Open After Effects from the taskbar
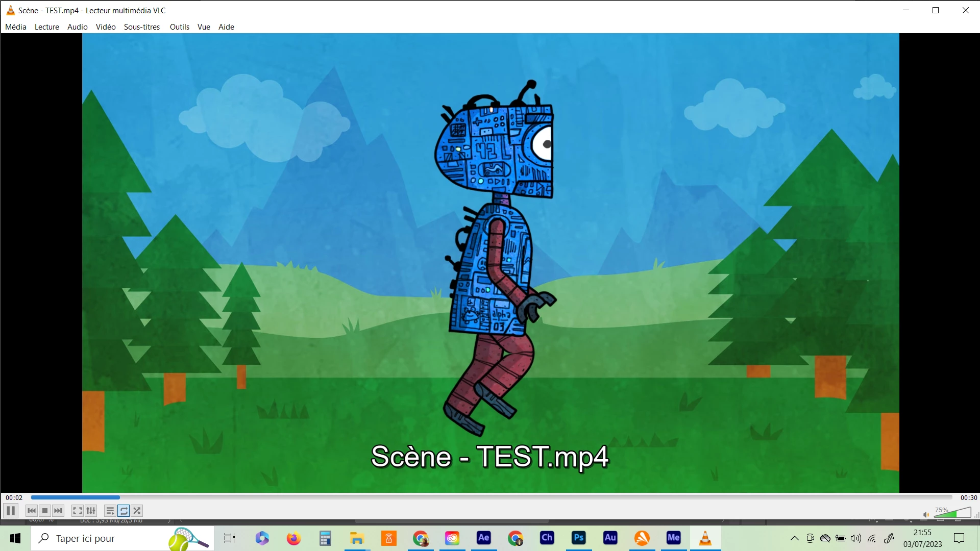The height and width of the screenshot is (551, 980). (483, 538)
